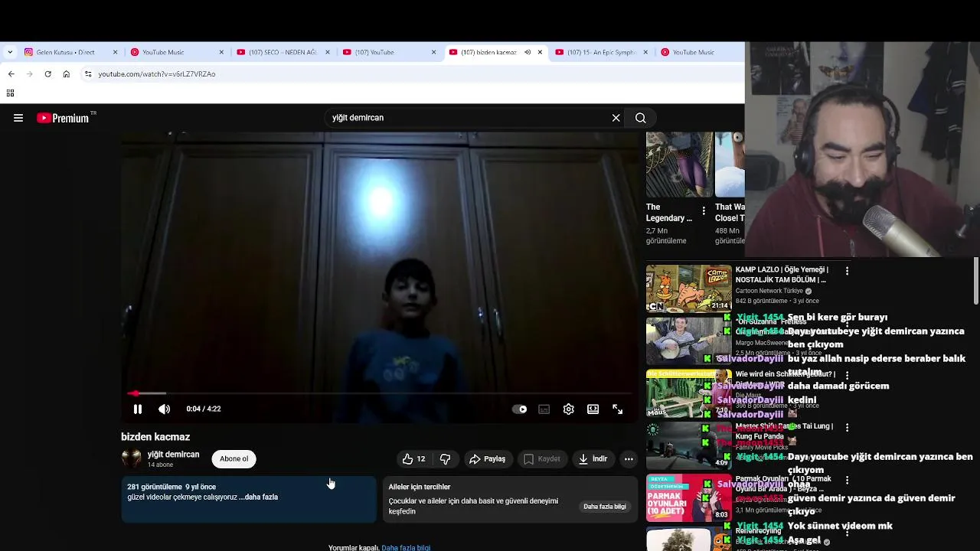
Task: Go forward in browser
Action: point(29,74)
